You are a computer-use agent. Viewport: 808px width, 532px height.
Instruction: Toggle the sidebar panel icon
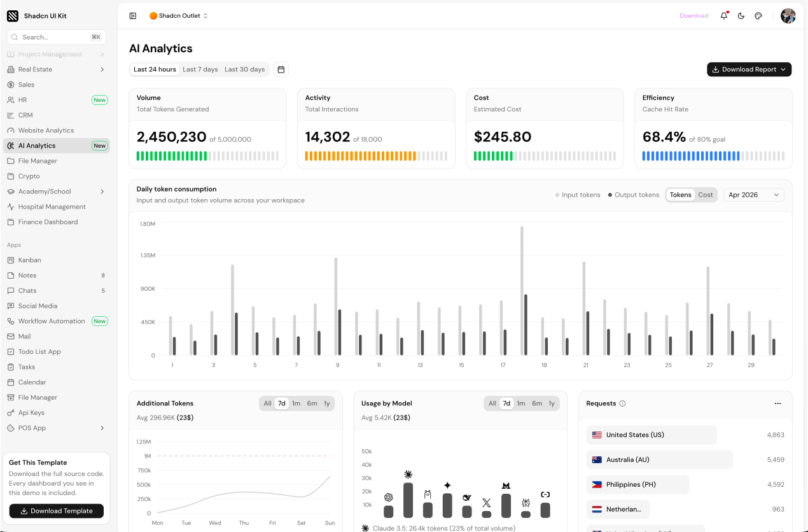[132, 16]
